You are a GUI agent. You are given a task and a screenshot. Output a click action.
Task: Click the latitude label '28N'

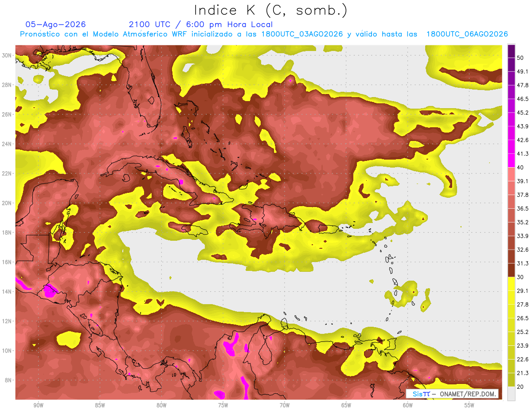coord(7,85)
